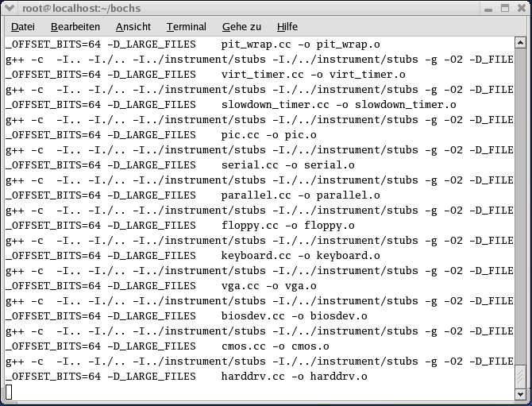Open the Hilfe menu

(x=287, y=26)
